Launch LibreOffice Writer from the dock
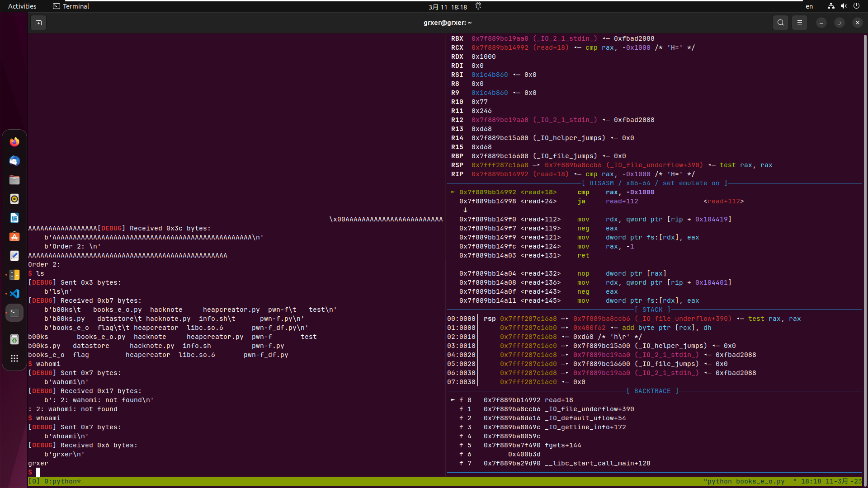868x488 pixels. point(14,218)
